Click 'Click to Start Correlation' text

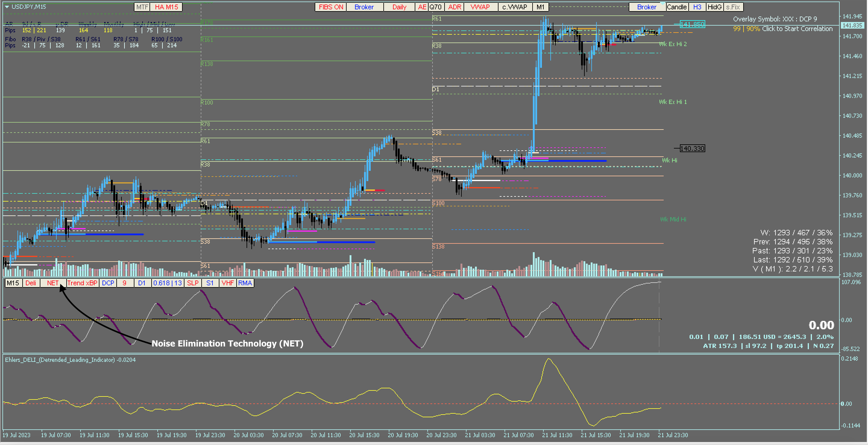[x=797, y=29]
